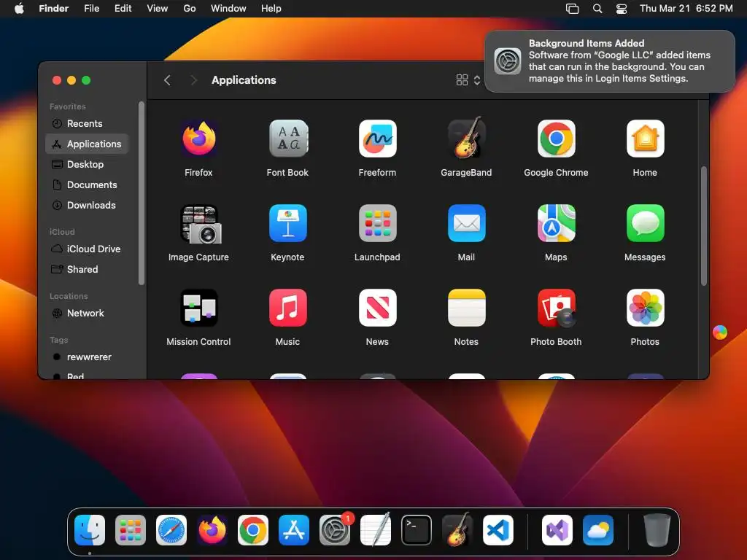Open iCloud Drive in the sidebar

point(87,249)
